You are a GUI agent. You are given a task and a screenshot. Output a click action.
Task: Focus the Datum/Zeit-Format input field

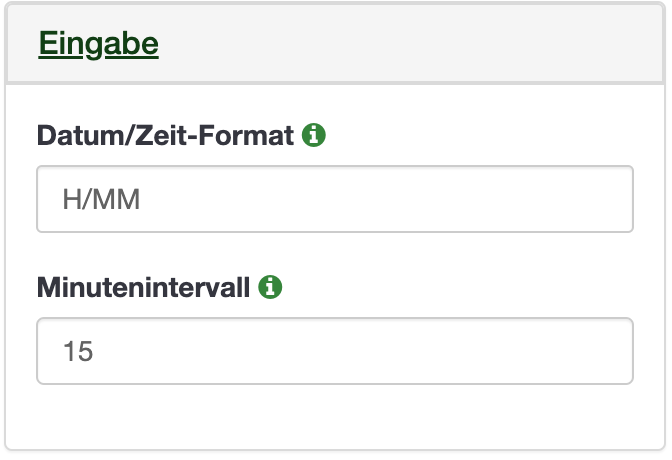pyautogui.click(x=335, y=199)
